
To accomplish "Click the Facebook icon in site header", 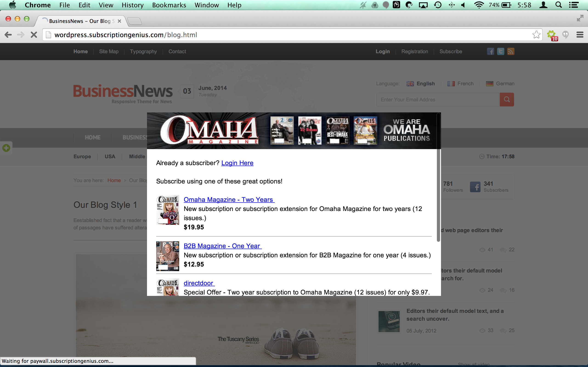I will pos(490,51).
